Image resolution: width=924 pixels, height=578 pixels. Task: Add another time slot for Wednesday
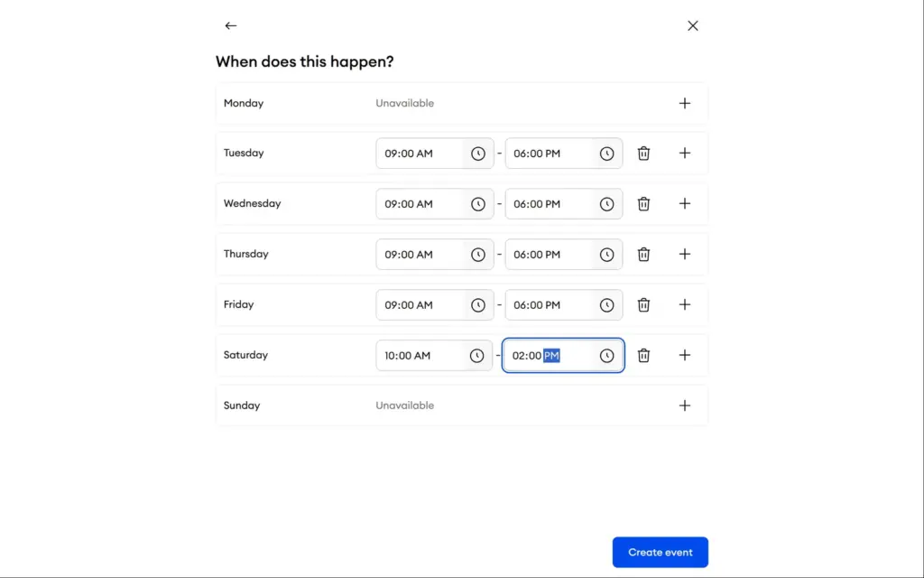(684, 203)
